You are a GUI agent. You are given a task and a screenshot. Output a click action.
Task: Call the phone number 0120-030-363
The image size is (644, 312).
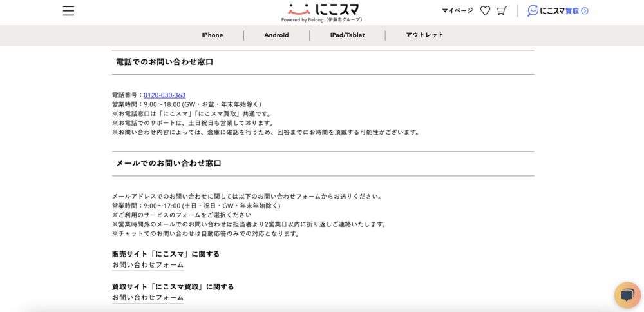pyautogui.click(x=164, y=95)
